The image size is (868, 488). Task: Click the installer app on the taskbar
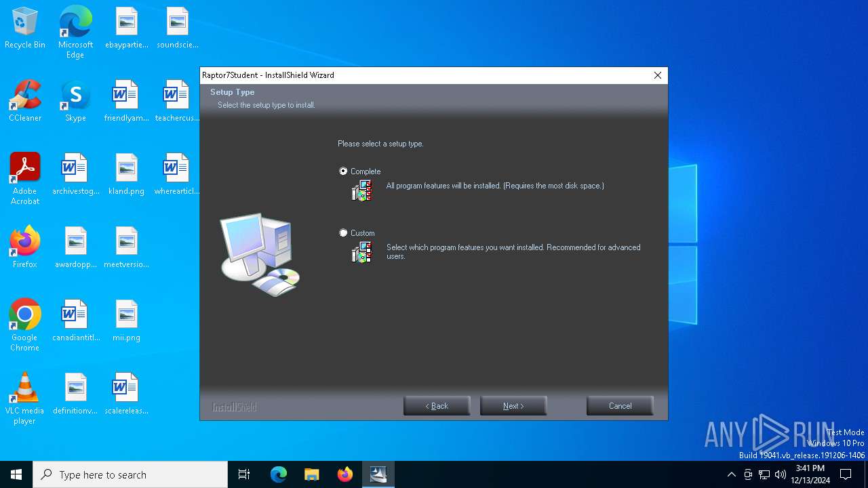coord(378,474)
